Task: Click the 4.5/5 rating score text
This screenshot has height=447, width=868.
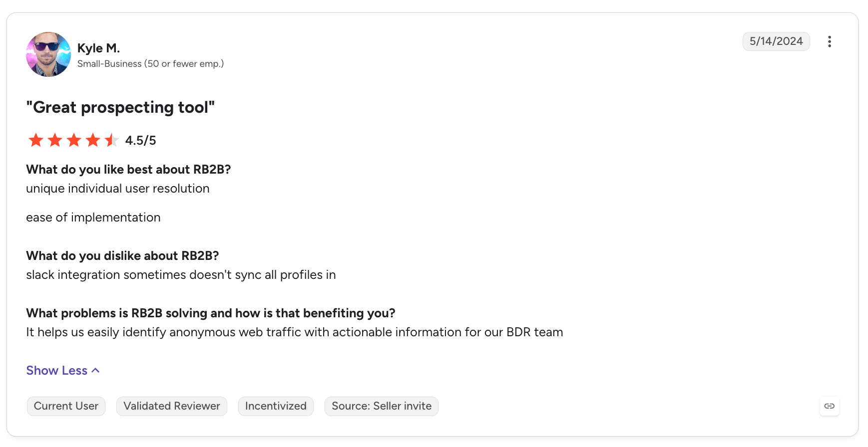Action: tap(140, 141)
